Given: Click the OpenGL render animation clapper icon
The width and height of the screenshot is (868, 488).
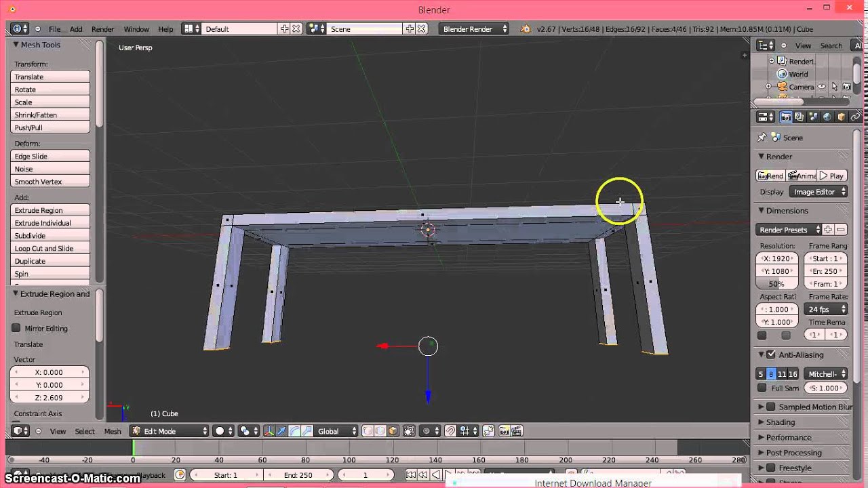Looking at the screenshot, I should point(517,431).
